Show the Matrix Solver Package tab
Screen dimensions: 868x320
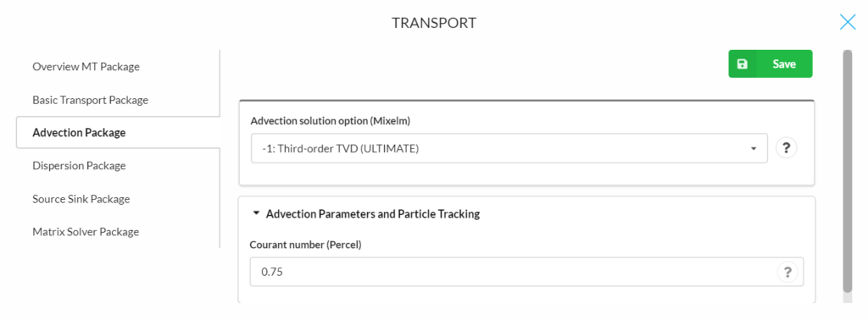(86, 232)
